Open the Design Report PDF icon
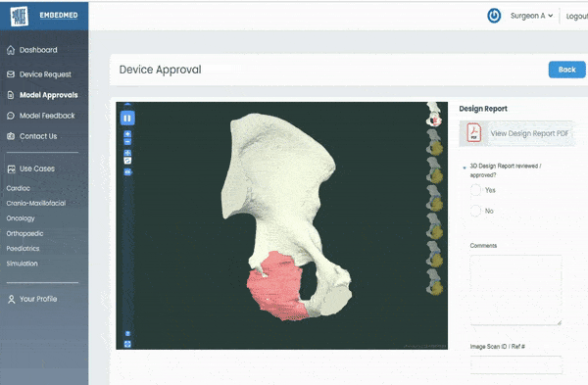588x385 pixels. pyautogui.click(x=474, y=132)
